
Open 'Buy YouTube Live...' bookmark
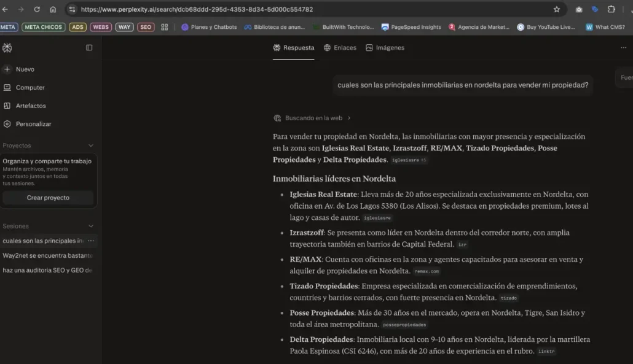click(546, 27)
